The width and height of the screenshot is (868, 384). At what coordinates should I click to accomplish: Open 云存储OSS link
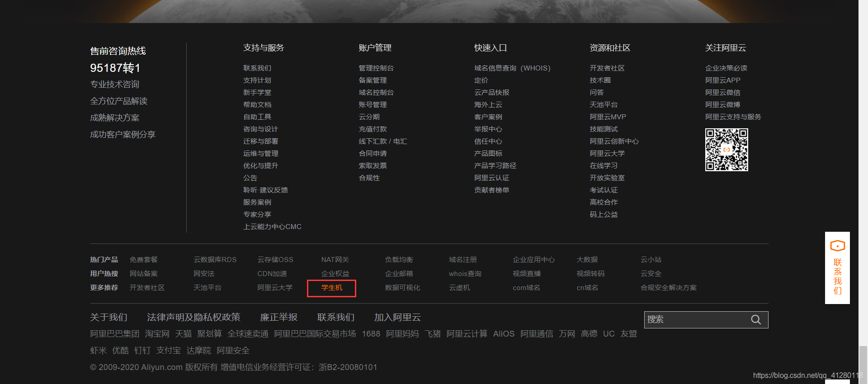point(275,260)
